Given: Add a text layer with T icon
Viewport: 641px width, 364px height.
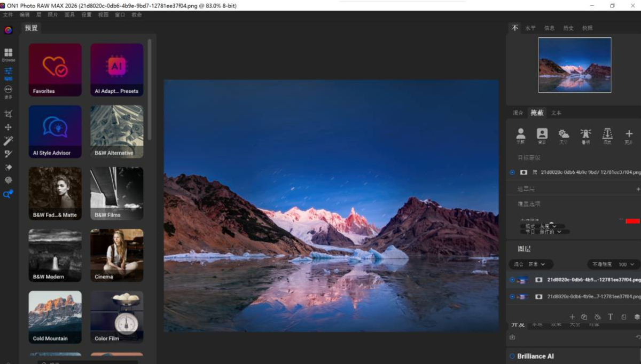Looking at the screenshot, I should tap(611, 317).
